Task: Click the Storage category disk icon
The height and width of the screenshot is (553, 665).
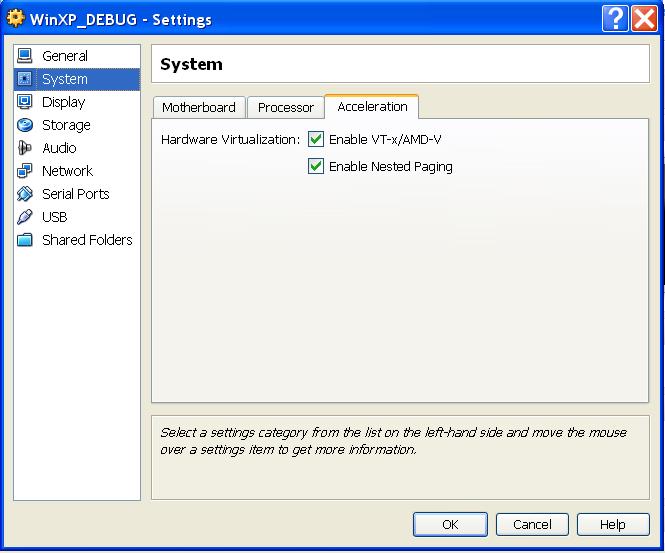Action: pos(25,125)
